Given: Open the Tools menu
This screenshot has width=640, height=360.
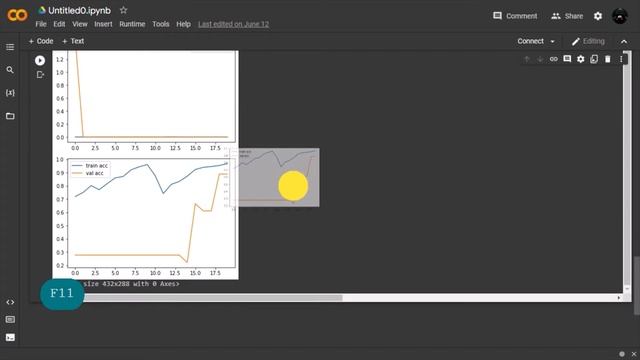Looking at the screenshot, I should click(161, 24).
